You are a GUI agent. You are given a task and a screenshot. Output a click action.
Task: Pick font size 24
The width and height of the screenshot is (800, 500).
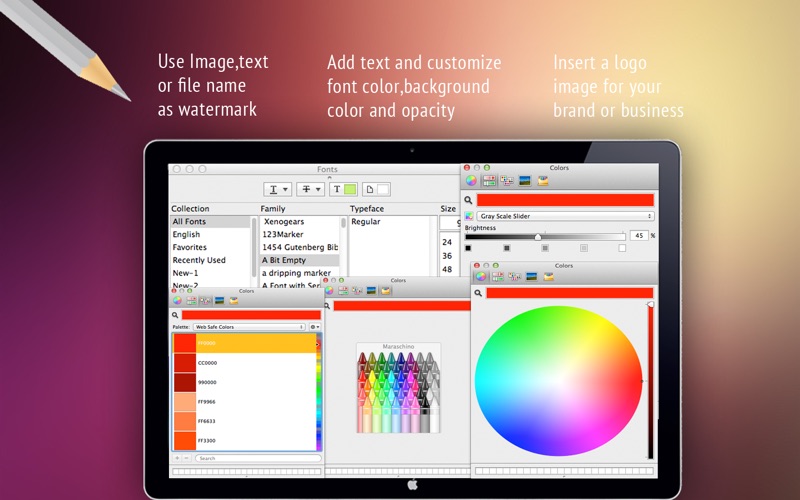[x=447, y=242]
